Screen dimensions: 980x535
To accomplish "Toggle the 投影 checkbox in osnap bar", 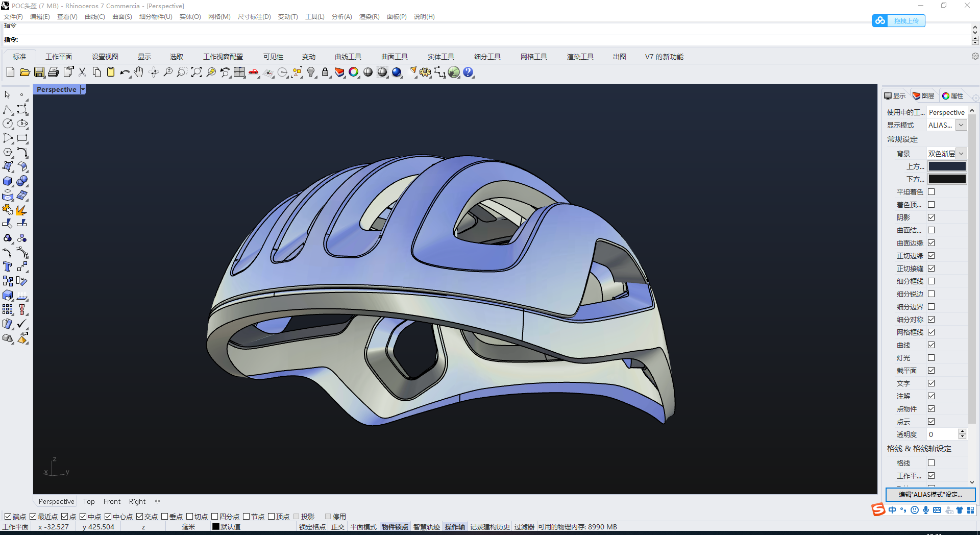I will coord(297,516).
